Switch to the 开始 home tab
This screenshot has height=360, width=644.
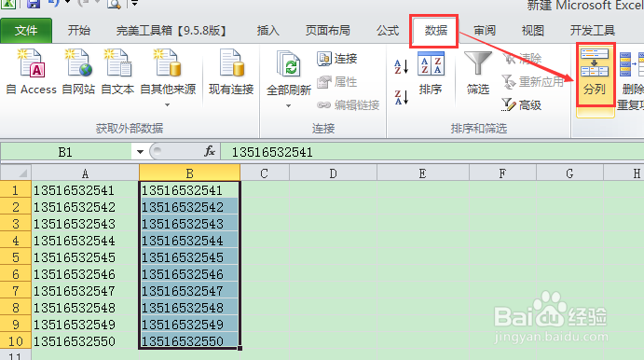[79, 31]
